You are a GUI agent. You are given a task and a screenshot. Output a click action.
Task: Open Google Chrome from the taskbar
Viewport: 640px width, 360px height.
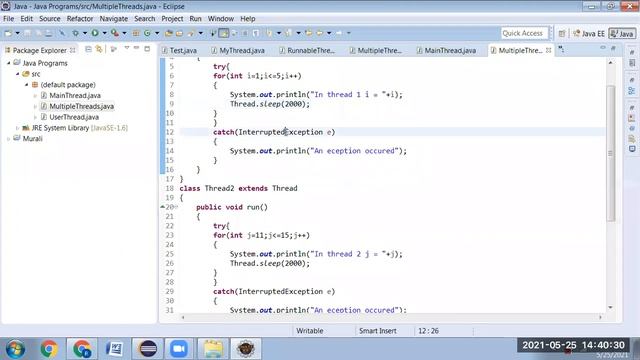click(49, 349)
